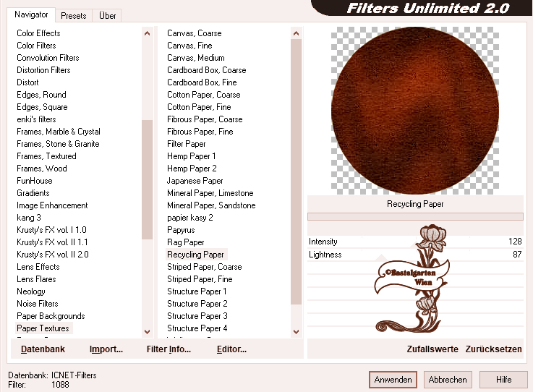Select Noise Filters category
This screenshot has width=533, height=392.
[38, 304]
